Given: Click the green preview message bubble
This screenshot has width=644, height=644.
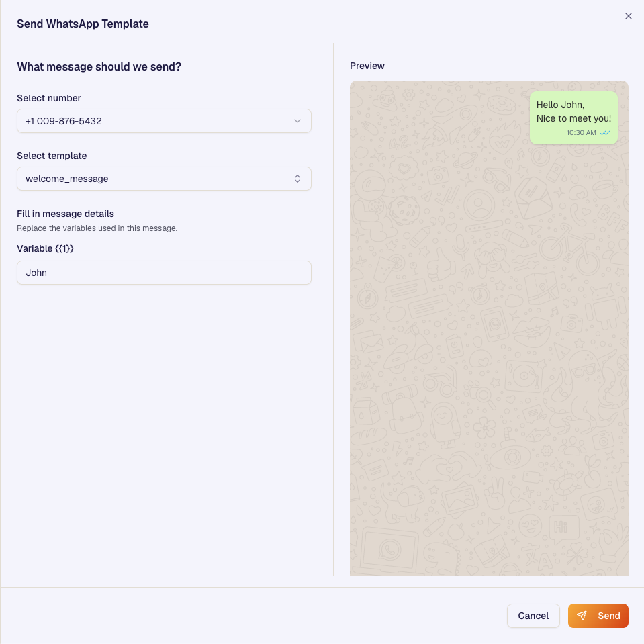Looking at the screenshot, I should click(573, 118).
